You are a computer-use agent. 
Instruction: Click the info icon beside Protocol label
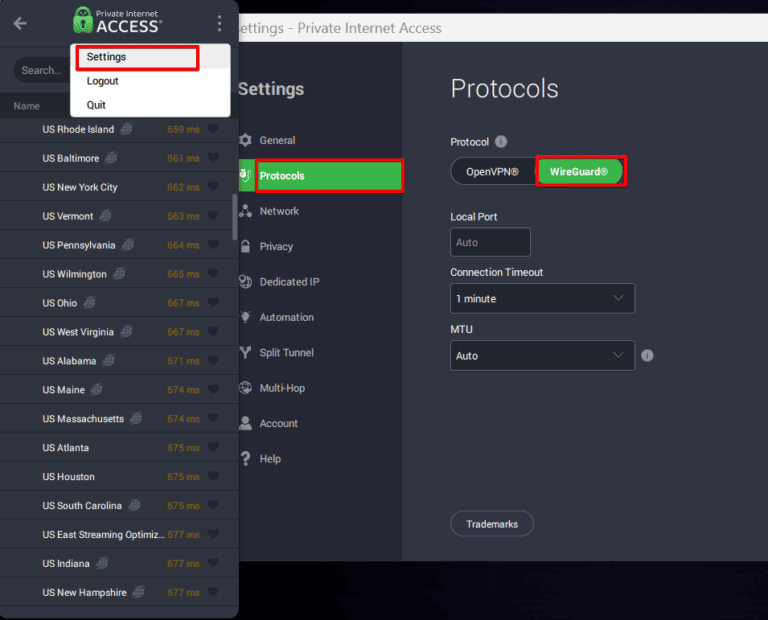click(x=501, y=142)
